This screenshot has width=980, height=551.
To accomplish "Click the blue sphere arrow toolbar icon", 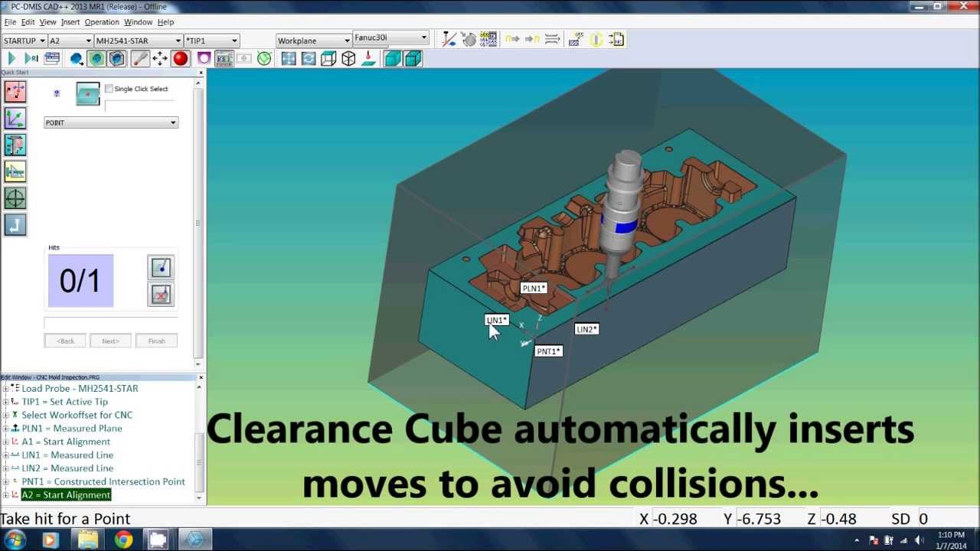I will [x=77, y=59].
